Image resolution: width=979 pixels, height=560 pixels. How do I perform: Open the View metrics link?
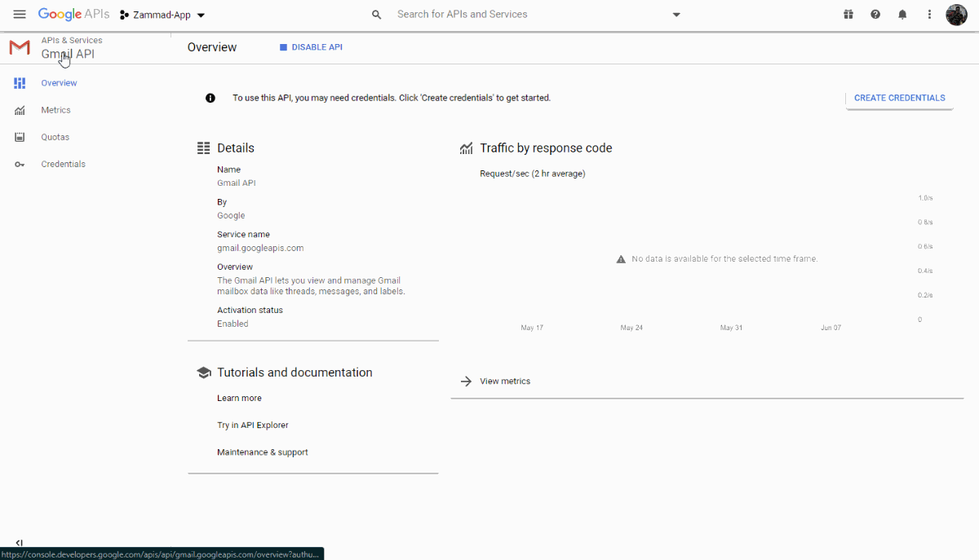point(505,381)
